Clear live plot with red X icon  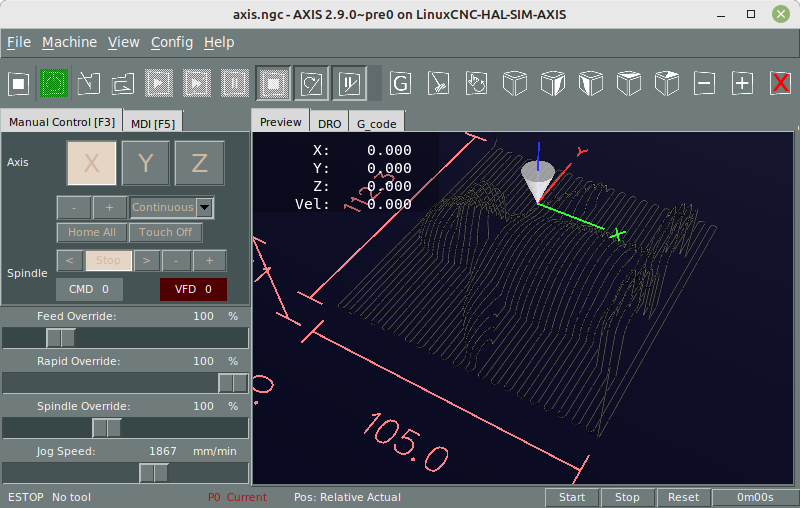click(x=781, y=83)
